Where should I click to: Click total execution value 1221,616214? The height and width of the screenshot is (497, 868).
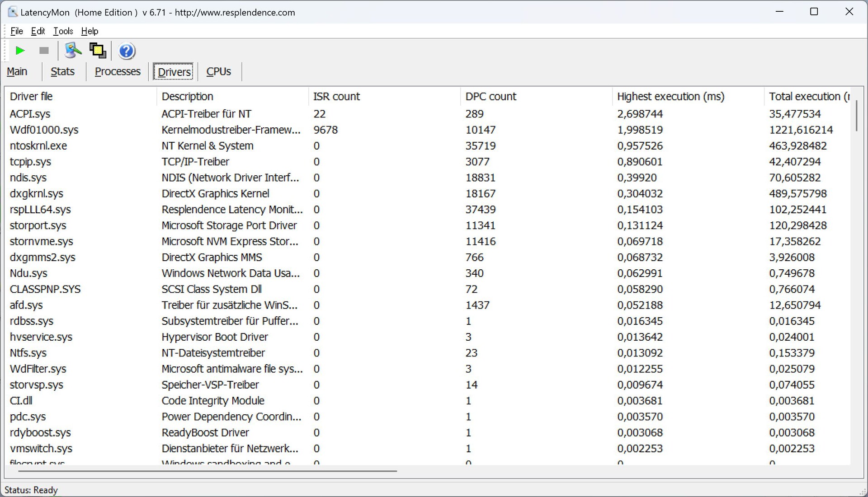coord(801,130)
